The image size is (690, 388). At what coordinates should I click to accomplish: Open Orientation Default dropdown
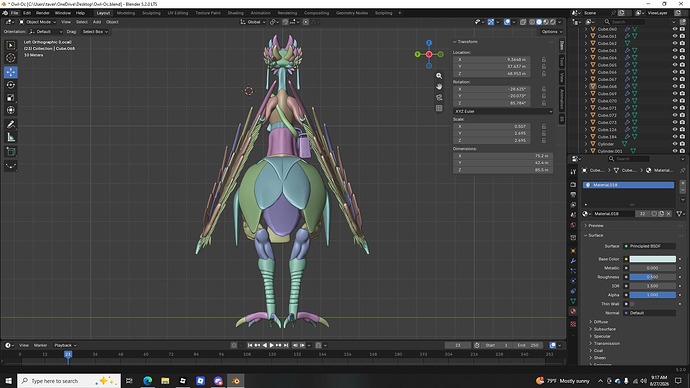46,32
